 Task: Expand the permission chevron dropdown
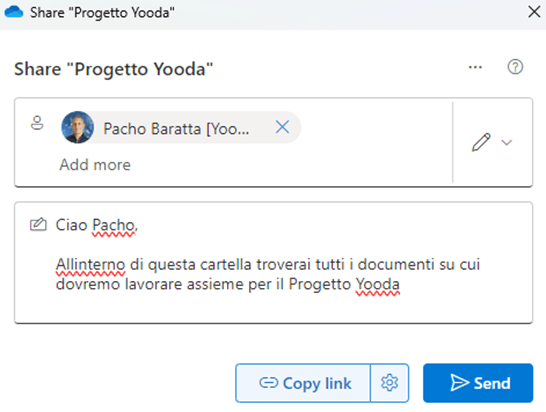coord(507,142)
